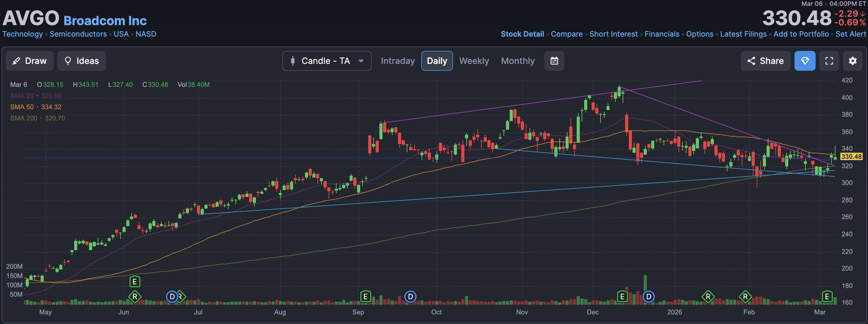This screenshot has width=868, height=324.
Task: Click the AVGO ticker heading
Action: (31, 18)
